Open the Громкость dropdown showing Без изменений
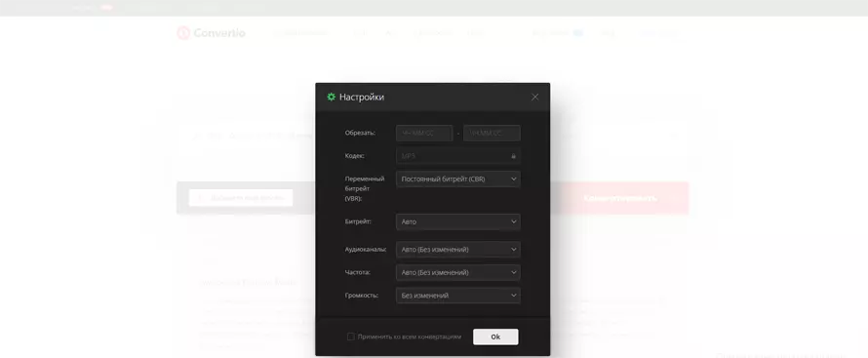The width and height of the screenshot is (868, 358). click(x=457, y=296)
